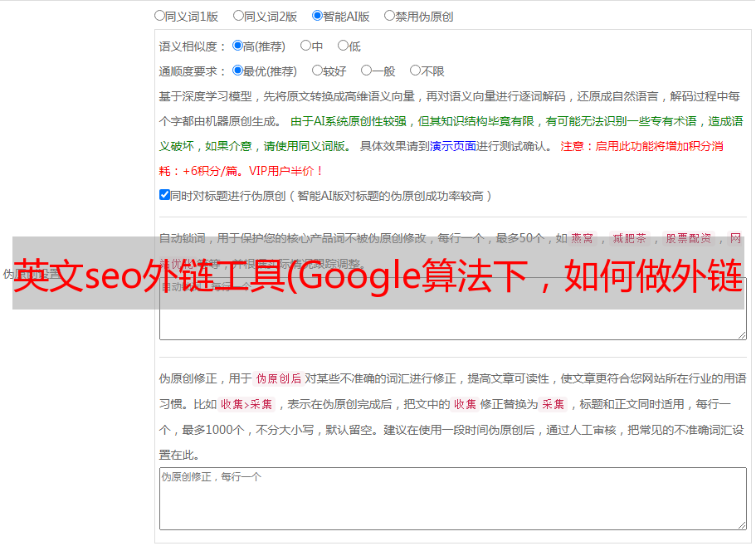Viewport: 756px width, 546px height.
Task: Set 语义相似度 to 低
Action: click(343, 46)
